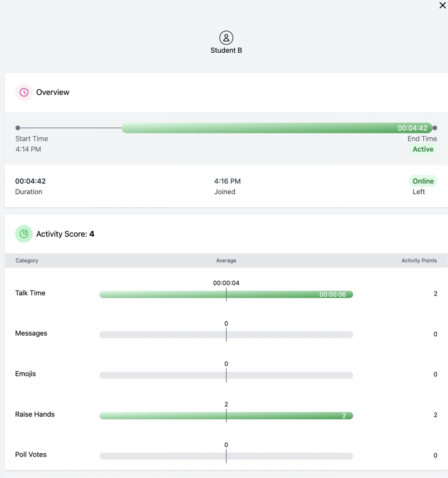The width and height of the screenshot is (448, 478).
Task: Close the Student B details panel
Action: (x=442, y=6)
